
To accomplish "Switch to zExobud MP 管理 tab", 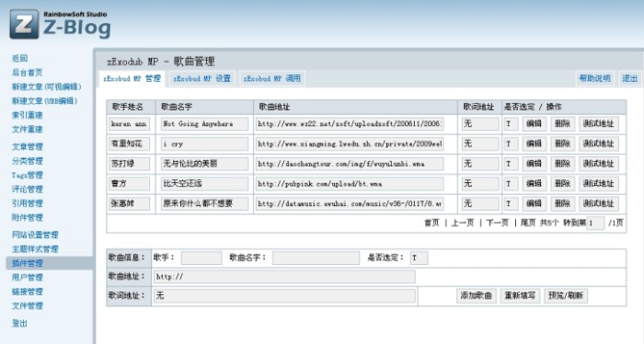I will pos(132,78).
